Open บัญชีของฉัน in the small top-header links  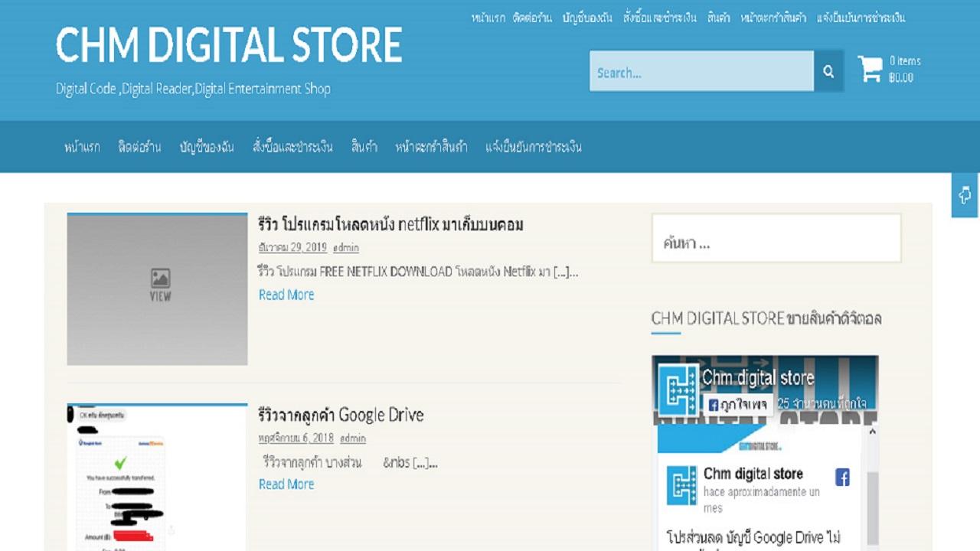click(587, 18)
